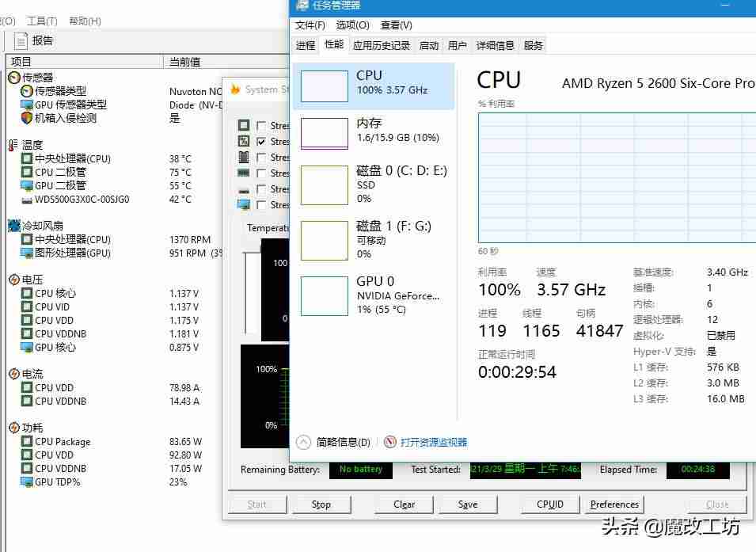Click the Save button
Image resolution: width=756 pixels, height=552 pixels.
pos(468,504)
